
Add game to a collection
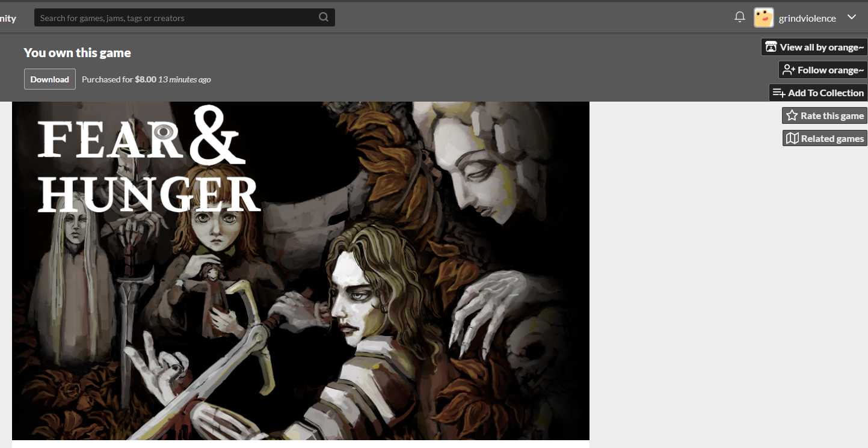[818, 93]
